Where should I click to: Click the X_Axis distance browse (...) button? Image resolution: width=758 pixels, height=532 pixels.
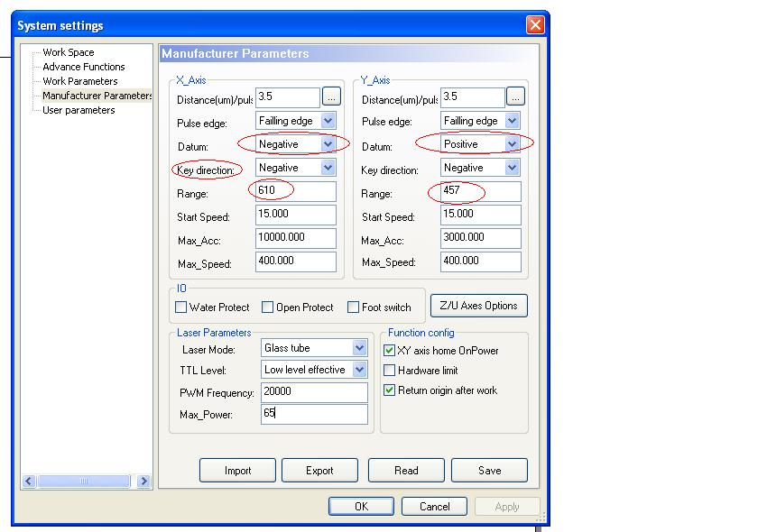pyautogui.click(x=331, y=96)
